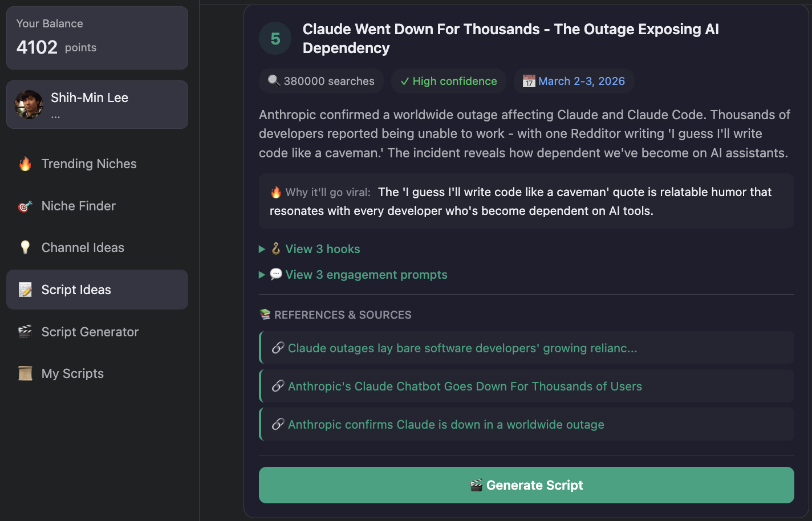Click the target icon beside Niche Finder
Viewport: 812px width, 521px height.
pos(25,206)
